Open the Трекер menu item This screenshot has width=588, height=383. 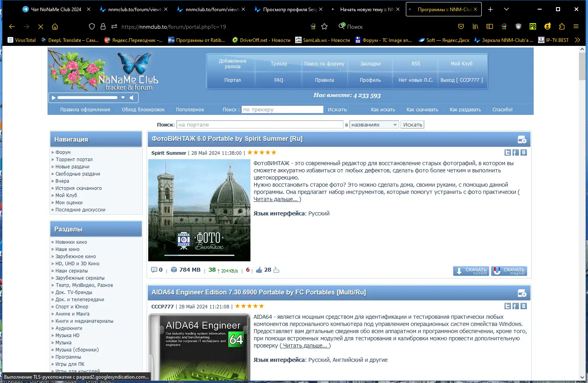pyautogui.click(x=279, y=64)
